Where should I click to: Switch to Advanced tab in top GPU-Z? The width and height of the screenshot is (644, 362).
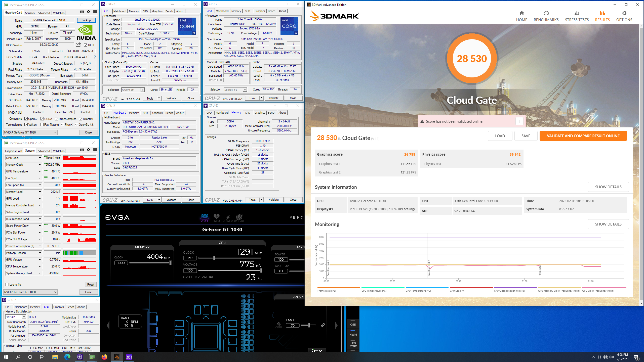(x=44, y=13)
